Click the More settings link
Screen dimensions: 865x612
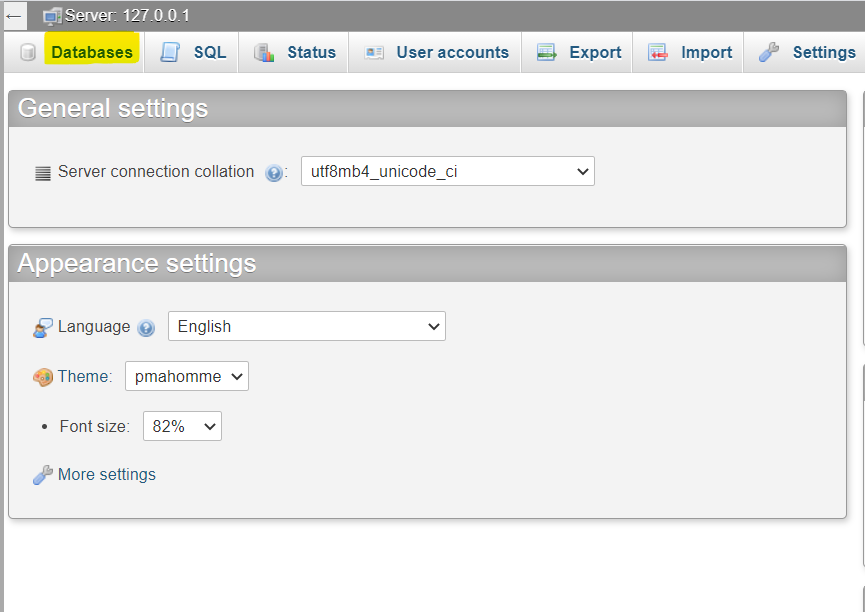(x=107, y=475)
